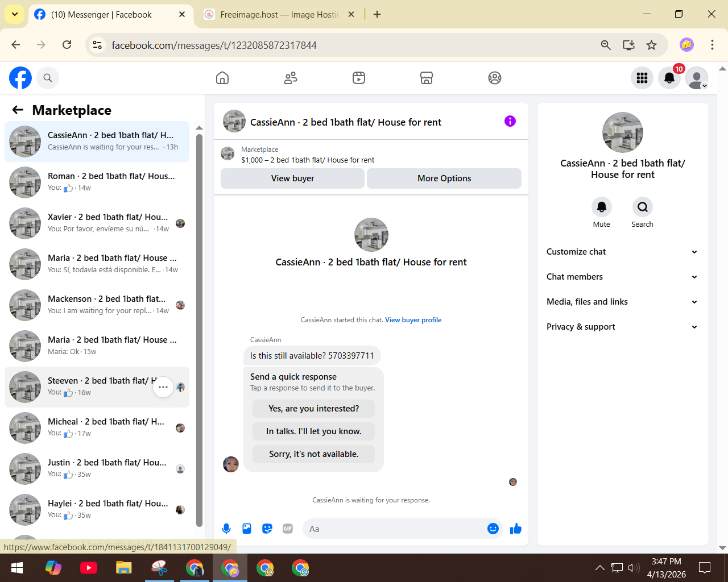The width and height of the screenshot is (728, 582).
Task: Open the emoji picker in message box
Action: 493,529
